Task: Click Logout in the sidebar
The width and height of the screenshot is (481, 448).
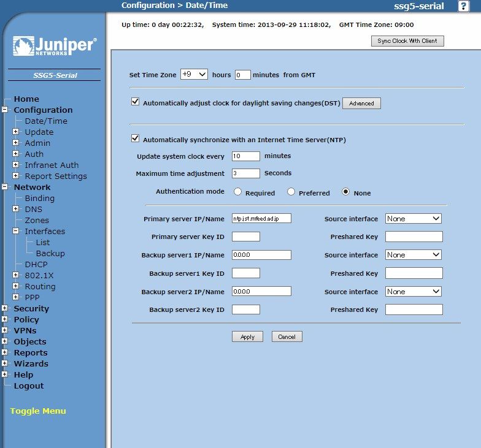Action: pyautogui.click(x=29, y=386)
